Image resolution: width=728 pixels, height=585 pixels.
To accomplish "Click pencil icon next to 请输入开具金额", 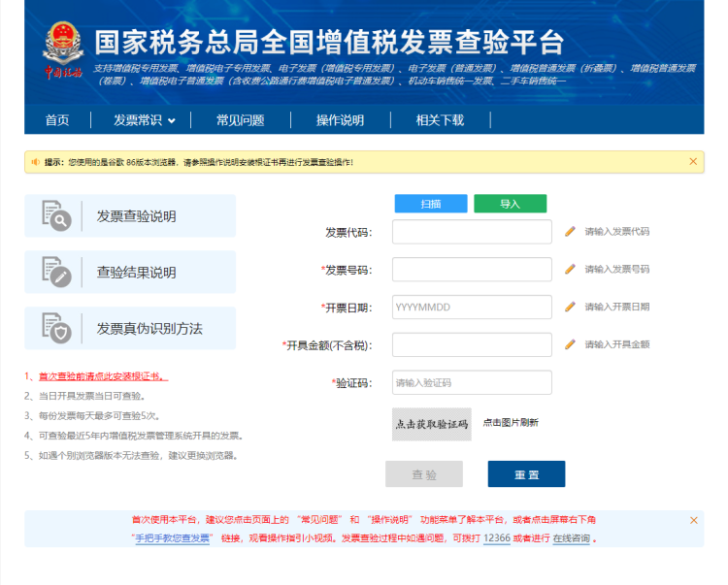I will click(x=571, y=344).
